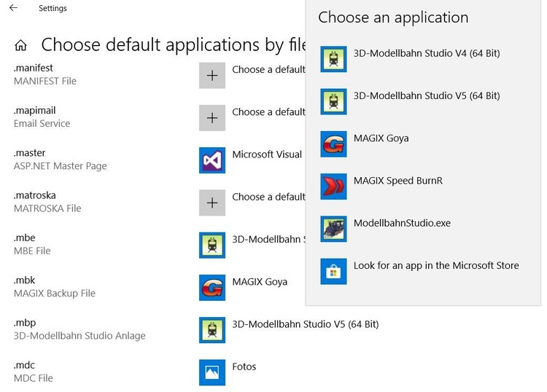Click 'Email Service' description
This screenshot has width=547, height=392.
point(42,123)
